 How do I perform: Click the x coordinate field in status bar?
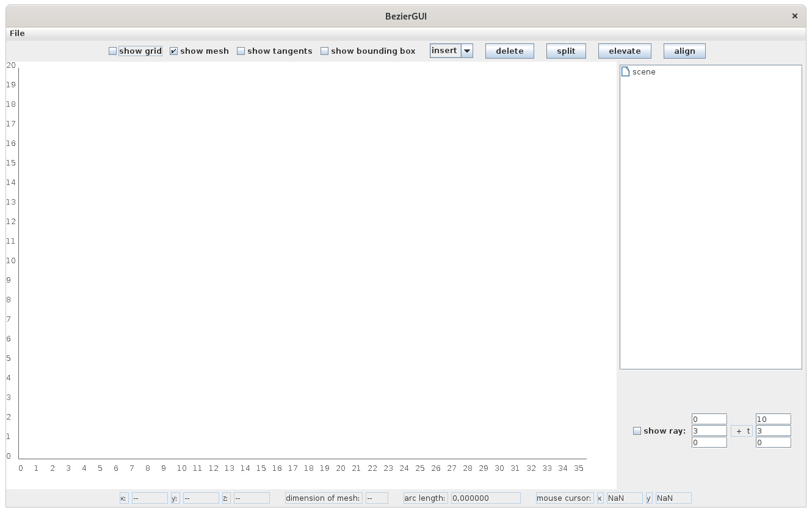tap(150, 498)
